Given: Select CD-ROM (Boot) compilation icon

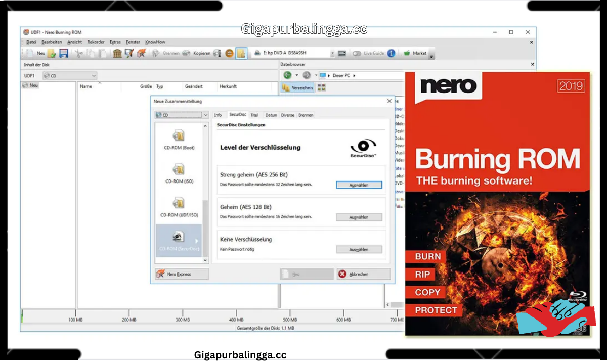Looking at the screenshot, I should [178, 135].
